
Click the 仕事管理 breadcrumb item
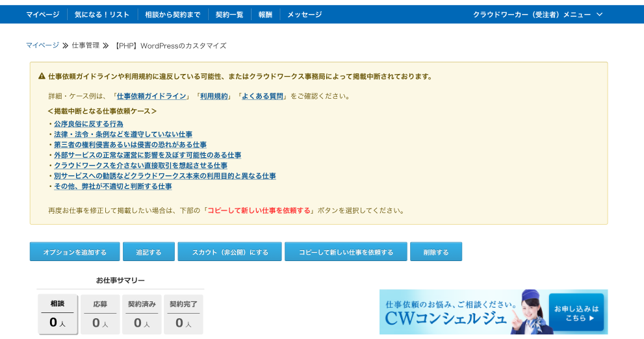pyautogui.click(x=86, y=45)
